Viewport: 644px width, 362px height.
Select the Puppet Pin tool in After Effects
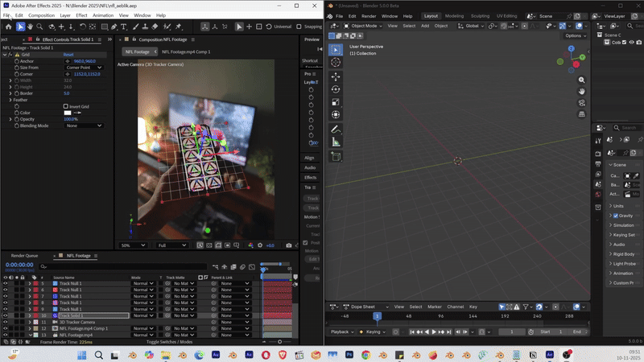click(179, 27)
